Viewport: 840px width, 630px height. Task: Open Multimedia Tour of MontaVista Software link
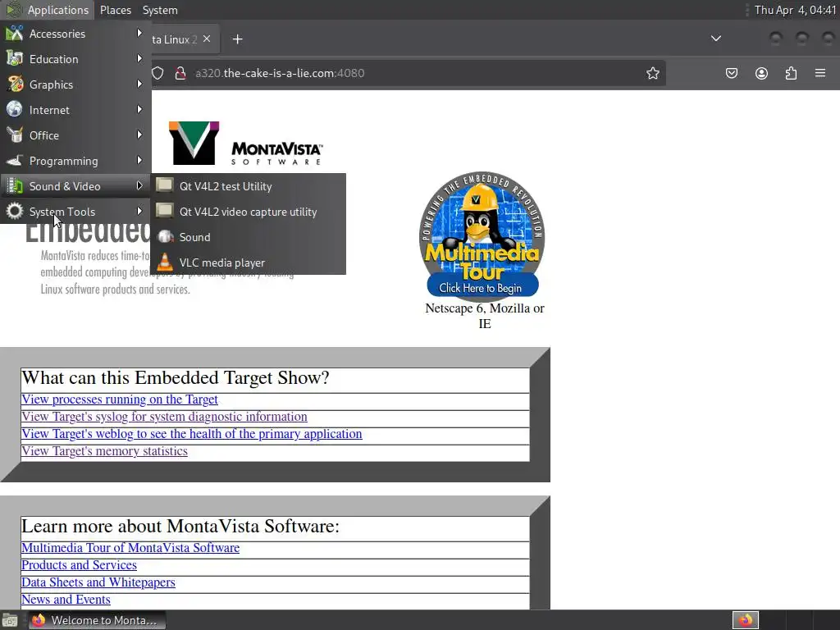[130, 548]
